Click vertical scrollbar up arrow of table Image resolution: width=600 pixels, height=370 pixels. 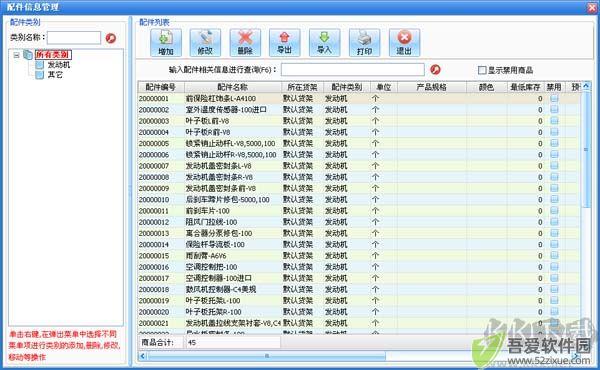pos(586,86)
